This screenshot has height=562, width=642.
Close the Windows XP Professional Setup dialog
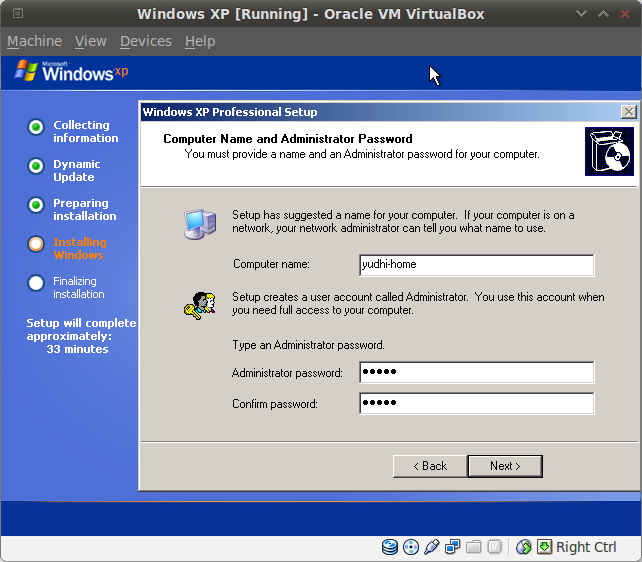pos(628,112)
